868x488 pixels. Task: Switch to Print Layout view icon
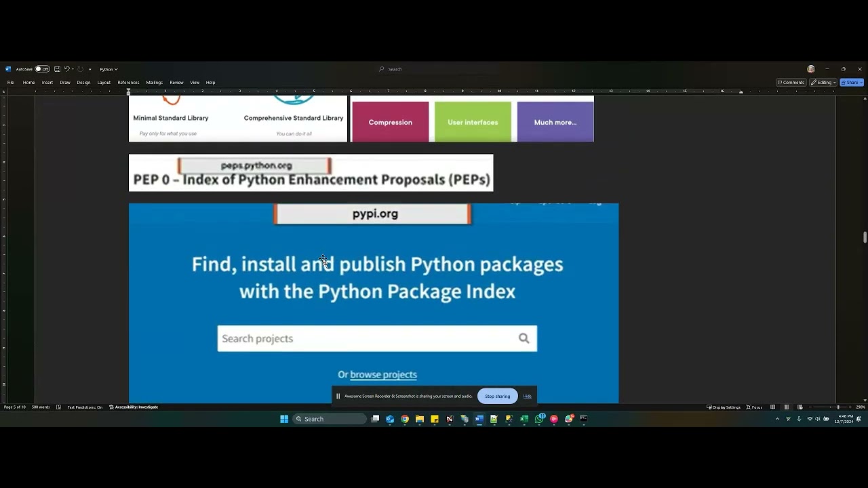[x=787, y=407]
